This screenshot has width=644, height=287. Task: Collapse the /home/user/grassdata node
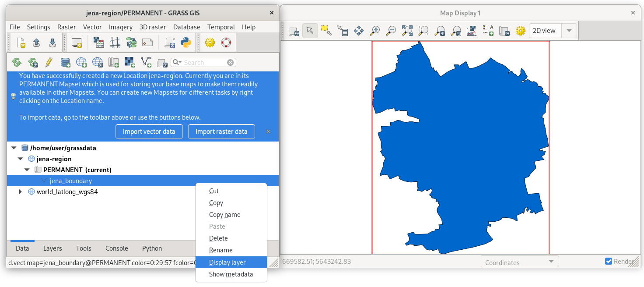click(14, 148)
